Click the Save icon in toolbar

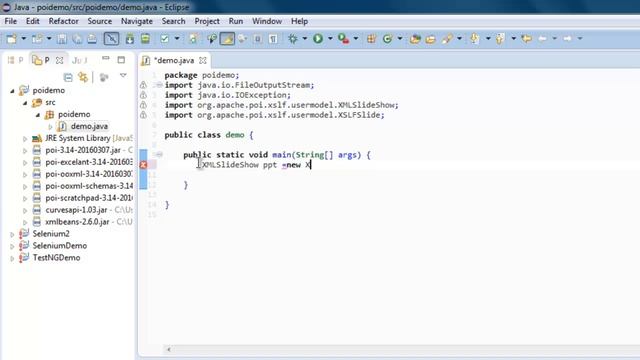pos(62,39)
